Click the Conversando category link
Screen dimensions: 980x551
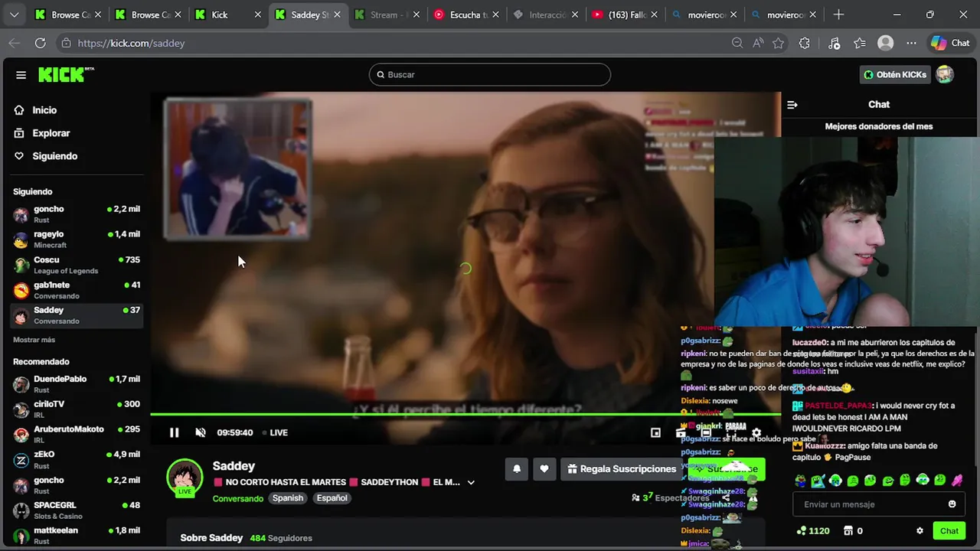(x=237, y=498)
